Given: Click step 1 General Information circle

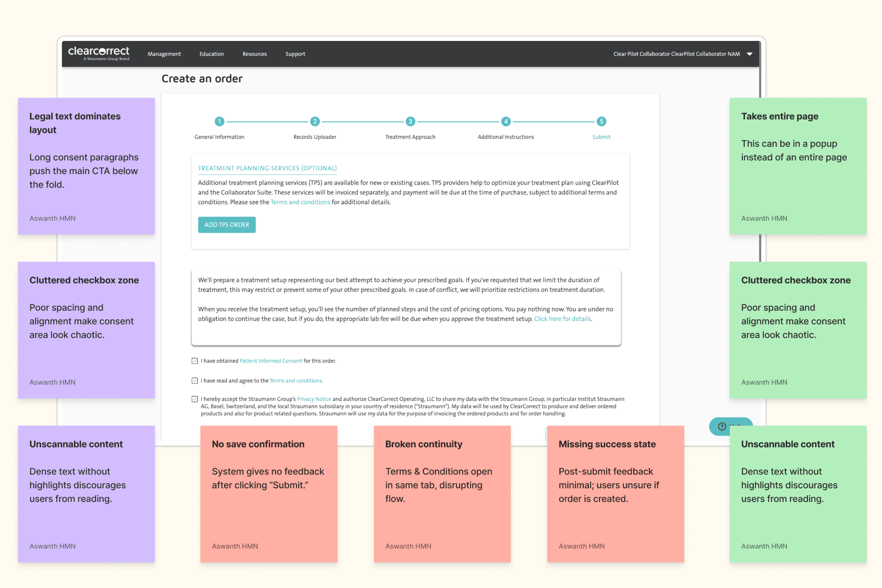Looking at the screenshot, I should (x=219, y=122).
